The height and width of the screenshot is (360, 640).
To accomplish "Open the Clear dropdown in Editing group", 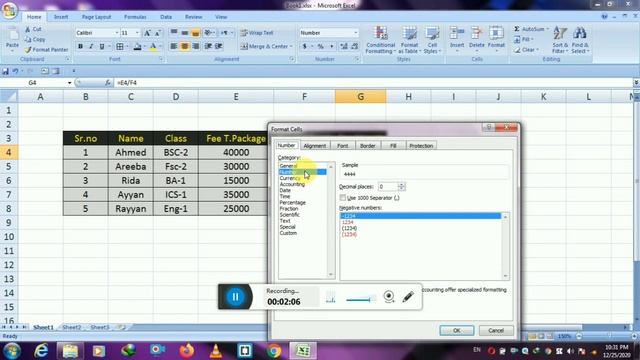I will pos(527,50).
